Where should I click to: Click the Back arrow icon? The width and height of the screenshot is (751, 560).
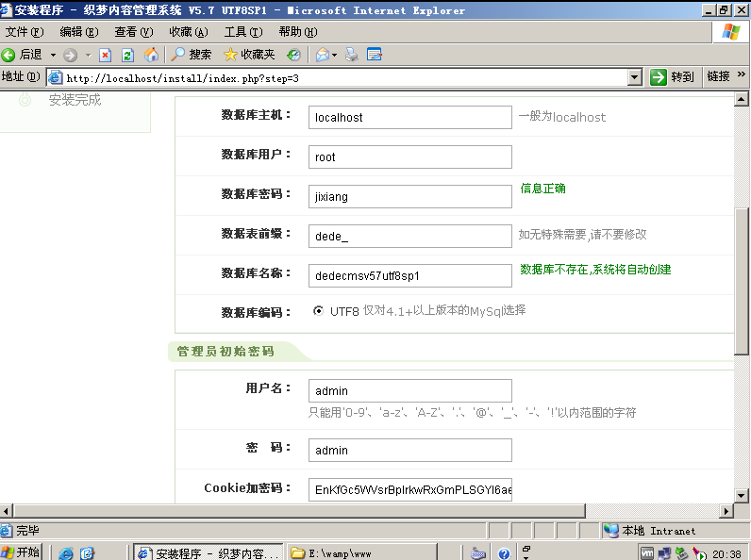(x=8, y=55)
